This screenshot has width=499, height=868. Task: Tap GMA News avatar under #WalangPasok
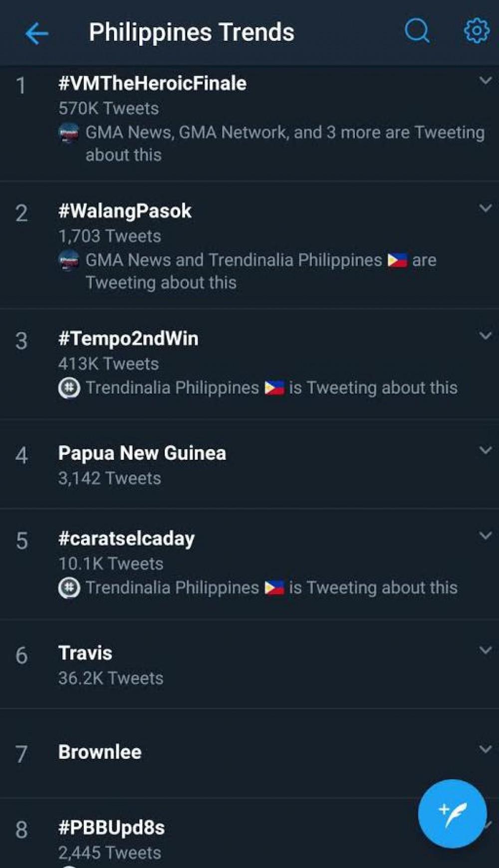(69, 260)
